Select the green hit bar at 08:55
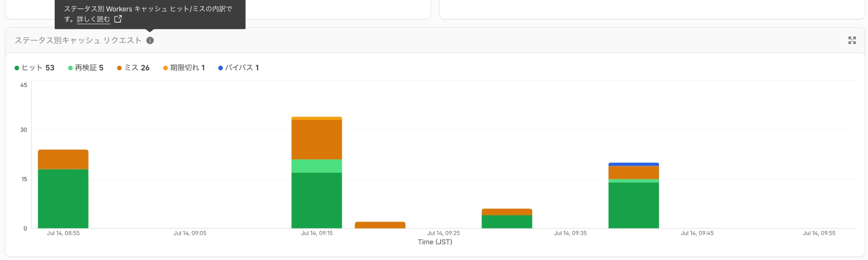The image size is (868, 260). [63, 198]
